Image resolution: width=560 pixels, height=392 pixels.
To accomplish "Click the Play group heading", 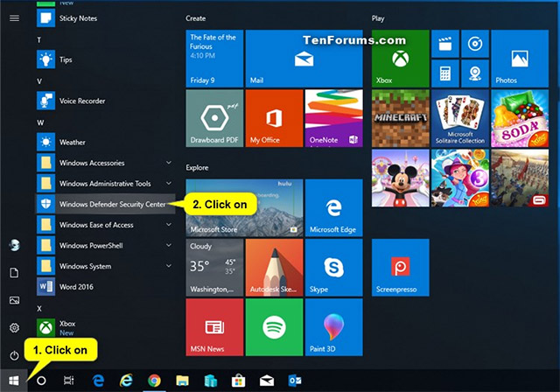I will click(378, 18).
